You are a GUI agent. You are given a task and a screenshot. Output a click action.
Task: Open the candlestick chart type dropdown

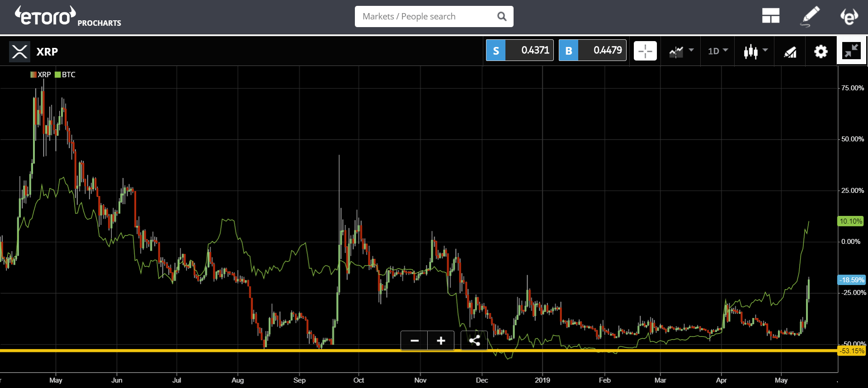[755, 51]
